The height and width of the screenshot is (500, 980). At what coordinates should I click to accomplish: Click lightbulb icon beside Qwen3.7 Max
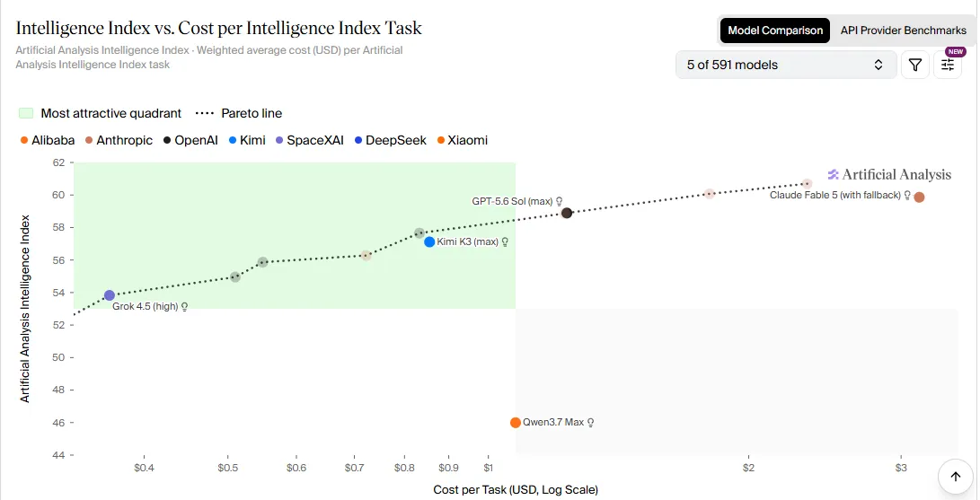pos(591,423)
